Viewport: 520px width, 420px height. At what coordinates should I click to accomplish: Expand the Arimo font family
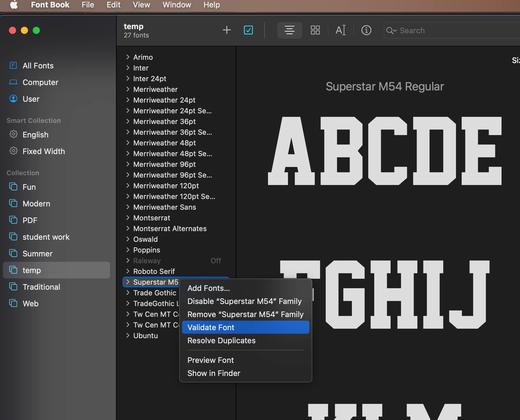coord(128,57)
